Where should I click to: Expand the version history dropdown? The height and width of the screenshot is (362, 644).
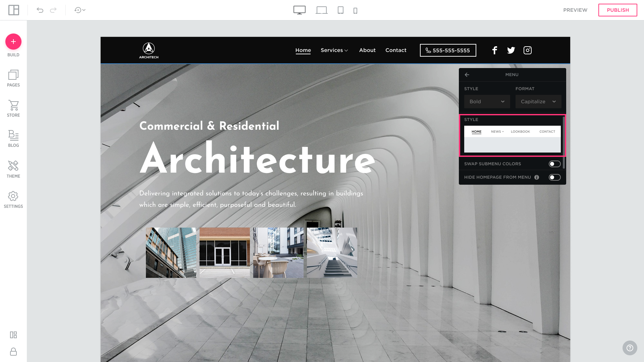click(x=80, y=10)
